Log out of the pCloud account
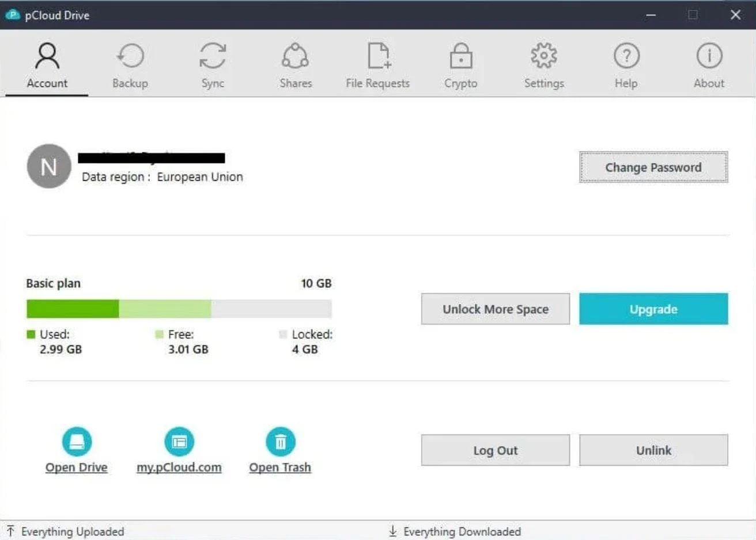Image resolution: width=756 pixels, height=540 pixels. pyautogui.click(x=496, y=450)
